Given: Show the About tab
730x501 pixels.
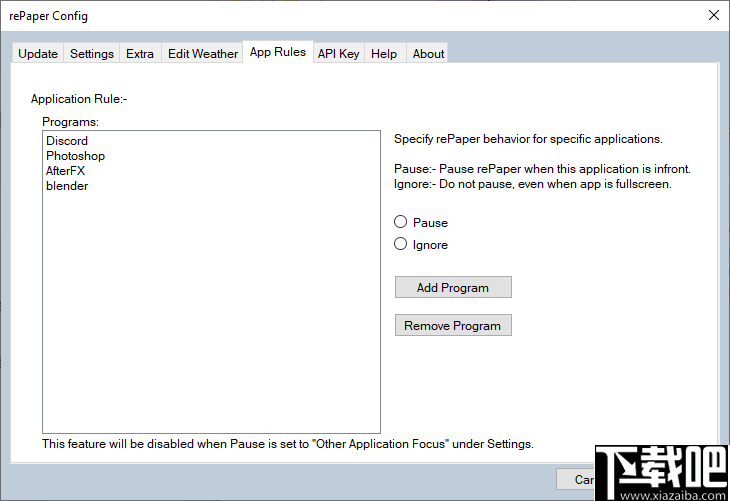Looking at the screenshot, I should coord(428,54).
